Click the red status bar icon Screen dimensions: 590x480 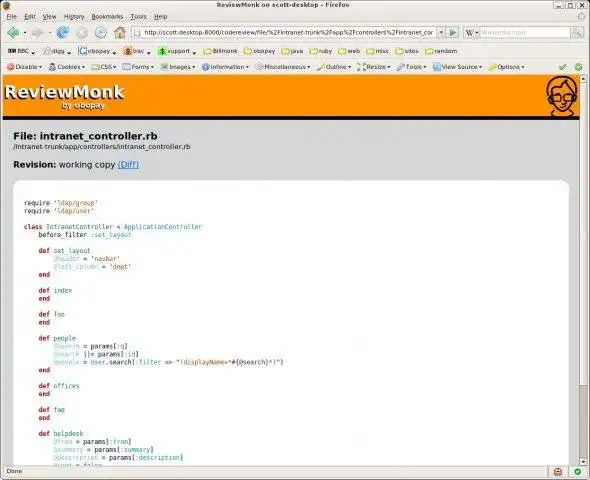click(x=558, y=472)
